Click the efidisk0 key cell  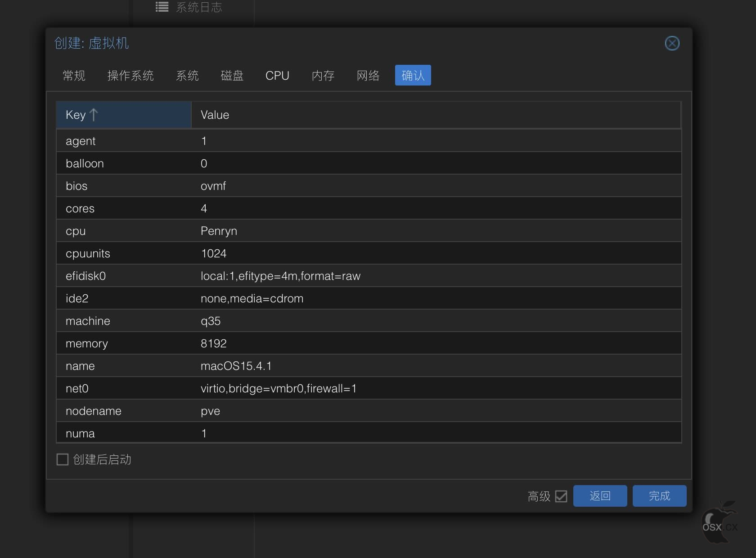point(124,276)
